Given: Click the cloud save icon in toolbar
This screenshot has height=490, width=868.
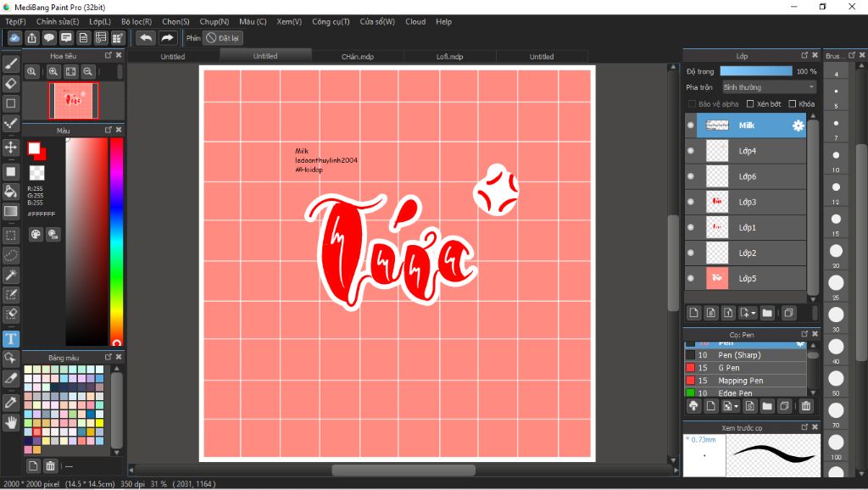Looking at the screenshot, I should click(14, 37).
